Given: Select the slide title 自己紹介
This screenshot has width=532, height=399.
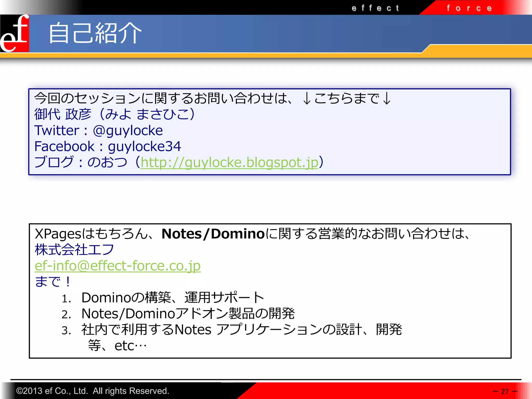Looking at the screenshot, I should click(95, 33).
